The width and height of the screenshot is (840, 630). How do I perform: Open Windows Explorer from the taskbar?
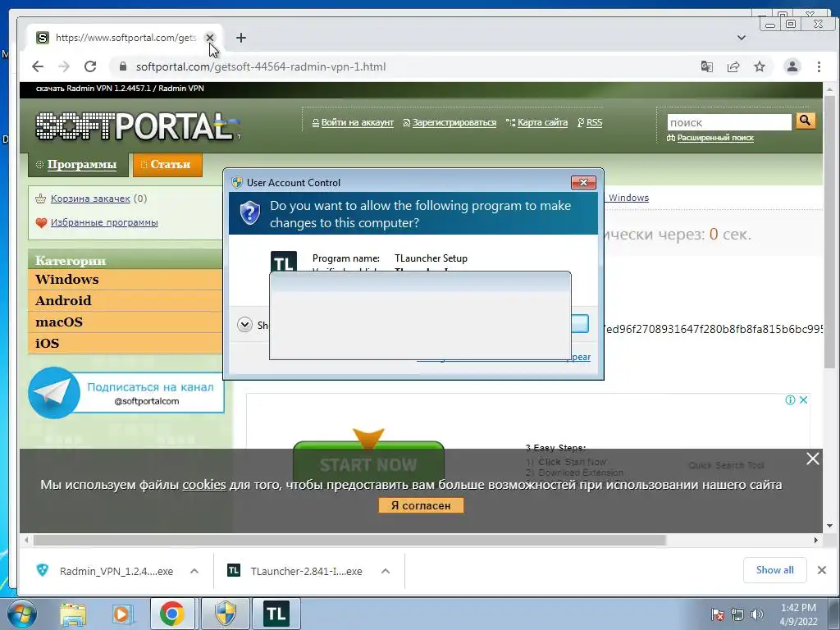73,614
